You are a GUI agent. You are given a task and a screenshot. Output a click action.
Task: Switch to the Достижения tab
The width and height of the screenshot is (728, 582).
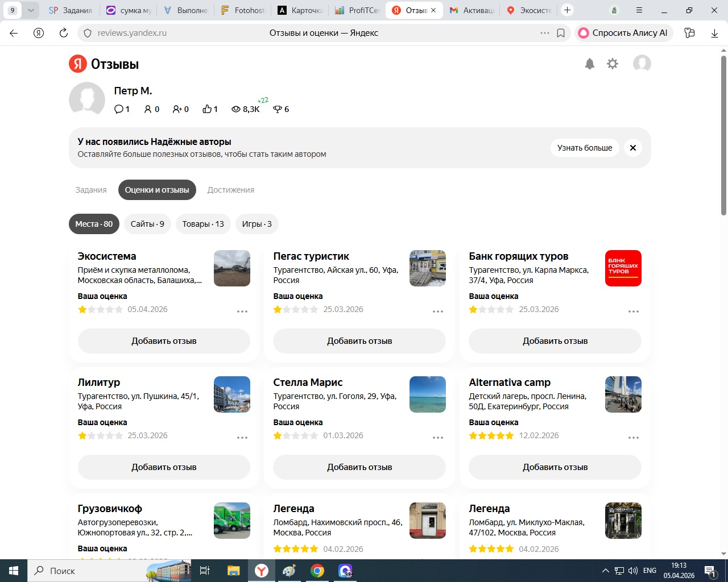(230, 190)
